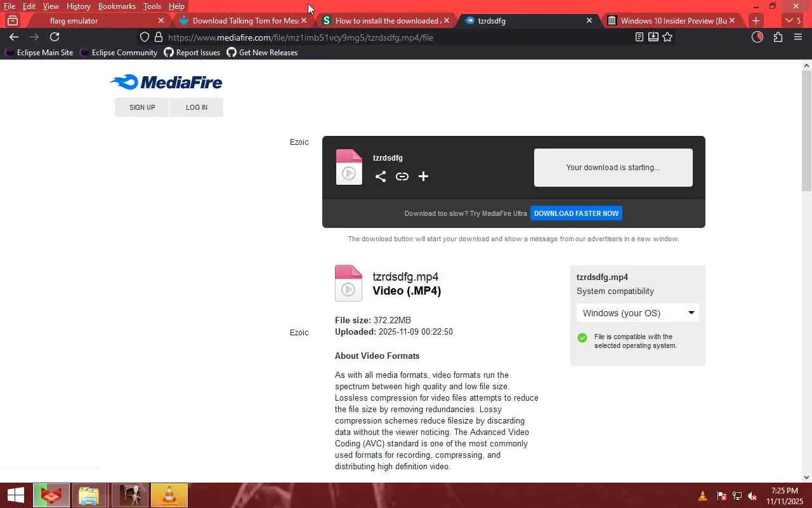
Task: Open the tab sidebar icon at far left
Action: 13,21
